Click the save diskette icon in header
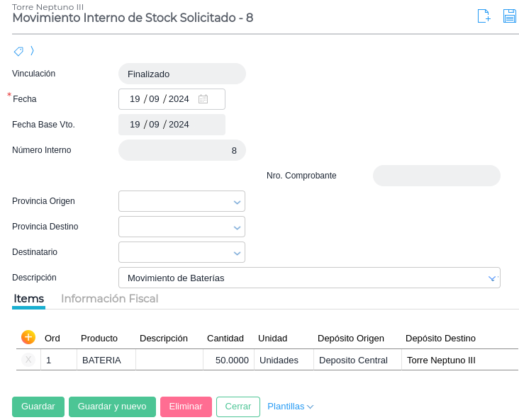 pos(509,16)
